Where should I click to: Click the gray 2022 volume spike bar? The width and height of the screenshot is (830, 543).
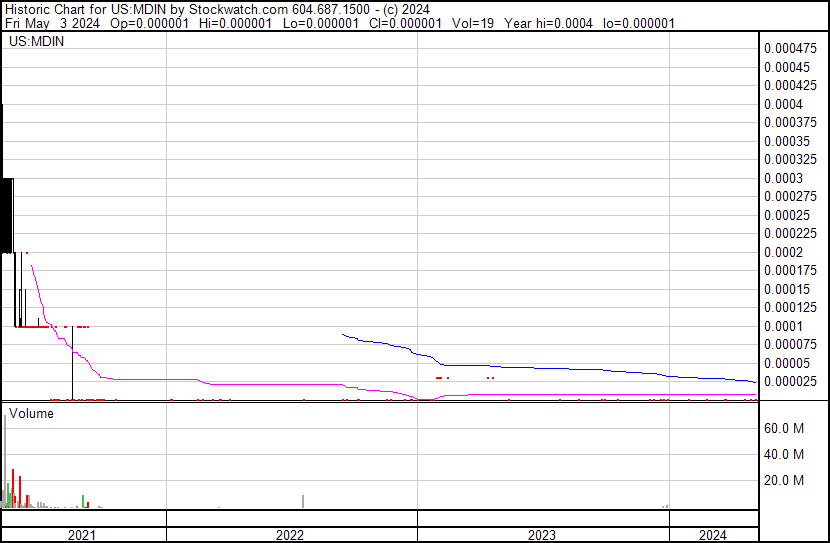[x=303, y=501]
